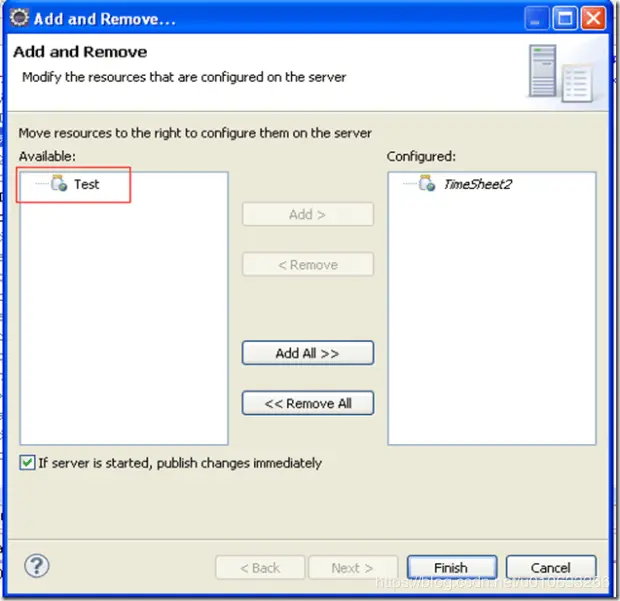The height and width of the screenshot is (601, 620).
Task: Close the dialog with red X button
Action: coord(593,18)
